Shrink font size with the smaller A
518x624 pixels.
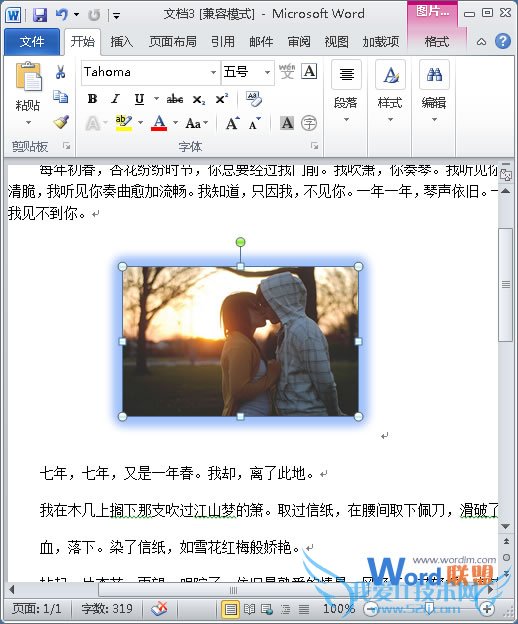(255, 124)
